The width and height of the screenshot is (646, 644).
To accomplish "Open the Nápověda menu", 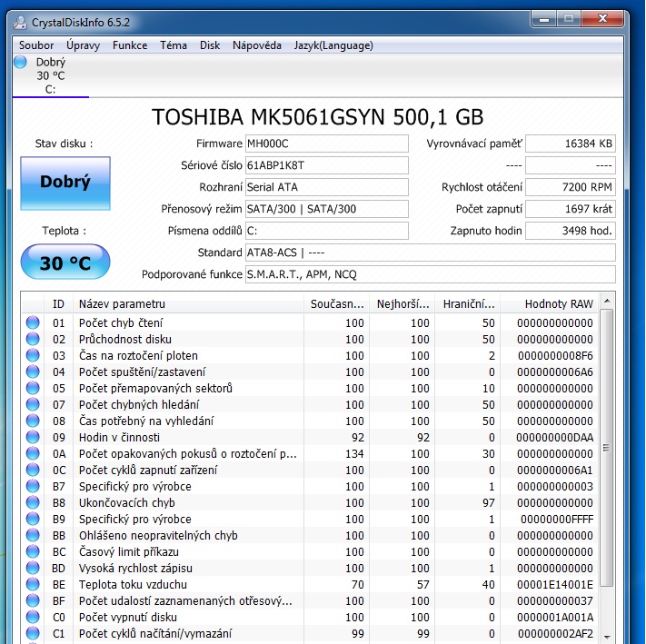I will [x=257, y=45].
